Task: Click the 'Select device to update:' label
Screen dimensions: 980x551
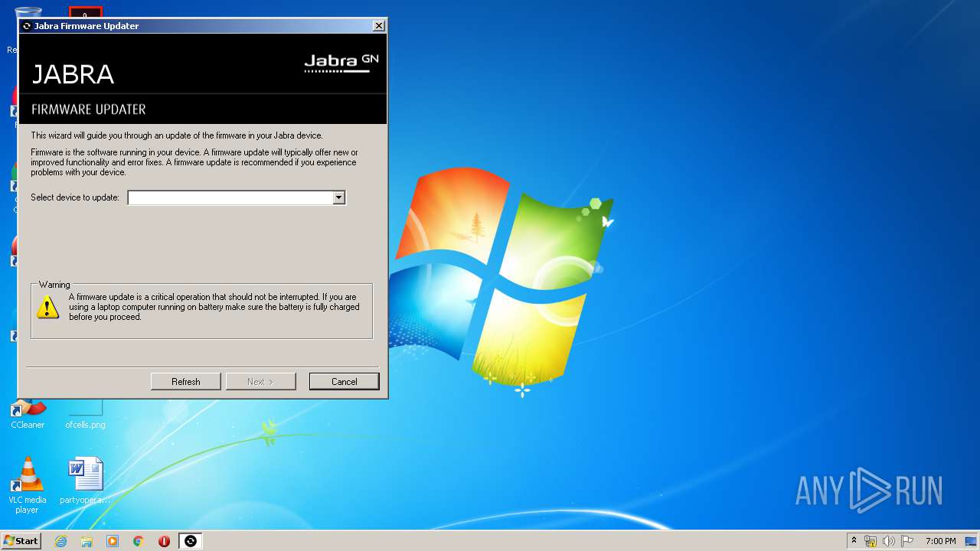Action: [75, 197]
